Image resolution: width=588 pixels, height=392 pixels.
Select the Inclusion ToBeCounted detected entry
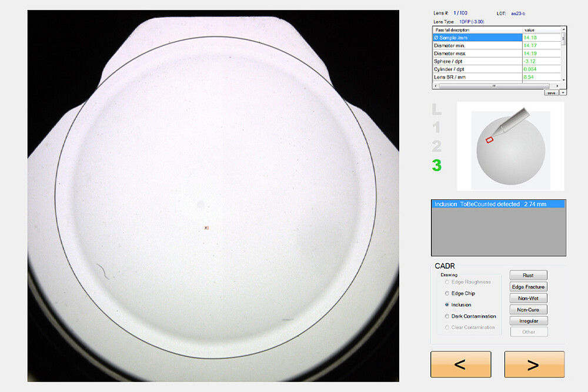click(x=498, y=204)
